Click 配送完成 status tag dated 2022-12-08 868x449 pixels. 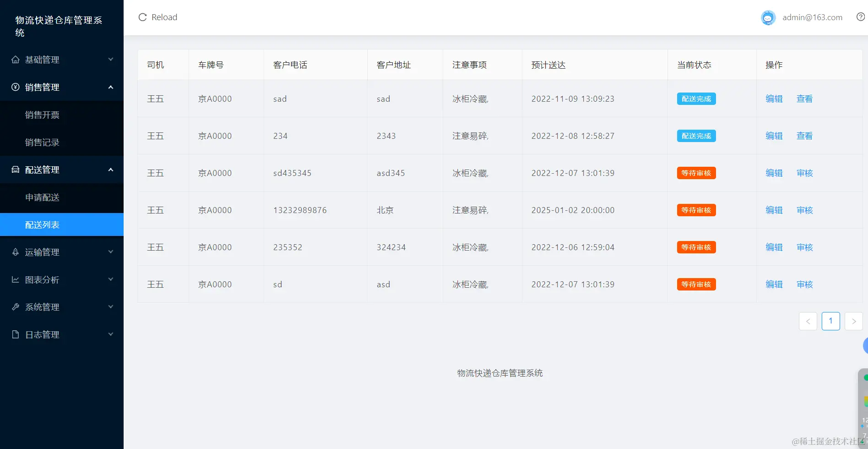tap(696, 136)
